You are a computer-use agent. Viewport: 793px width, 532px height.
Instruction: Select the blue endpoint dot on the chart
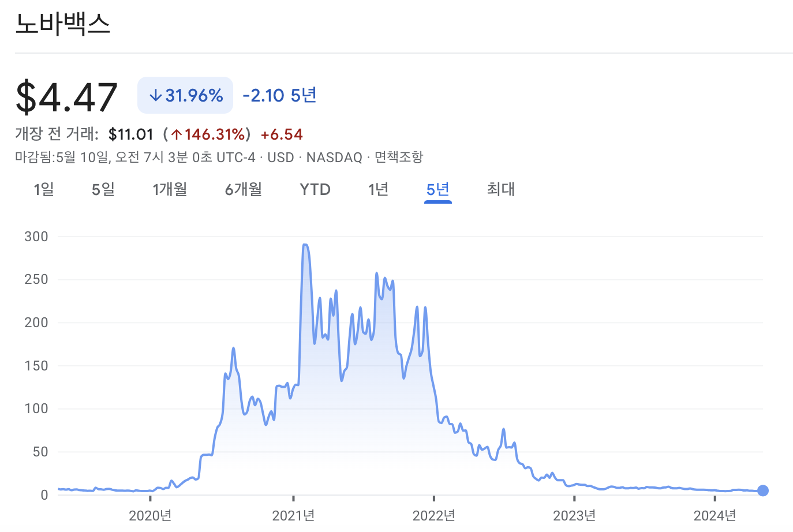click(x=763, y=490)
